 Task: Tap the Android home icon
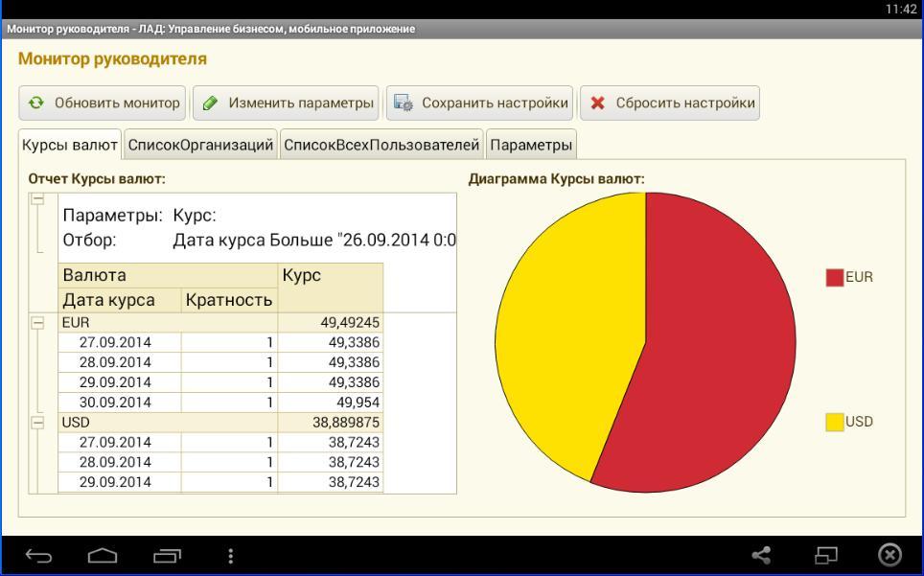pyautogui.click(x=103, y=555)
